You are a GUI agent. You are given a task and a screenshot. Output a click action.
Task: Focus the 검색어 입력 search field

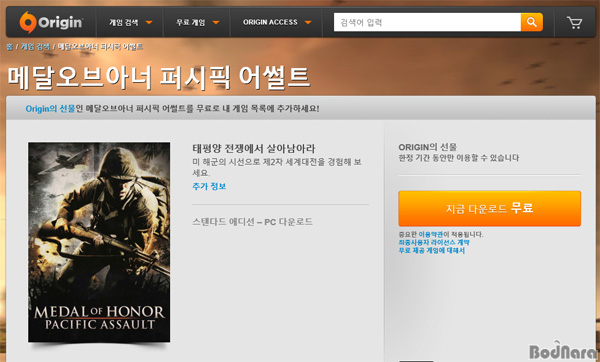pyautogui.click(x=427, y=22)
